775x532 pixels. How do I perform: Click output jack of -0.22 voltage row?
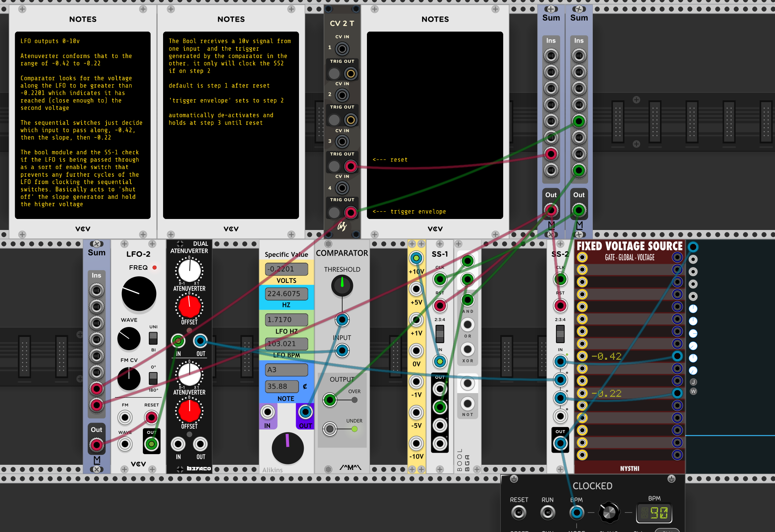tap(677, 393)
